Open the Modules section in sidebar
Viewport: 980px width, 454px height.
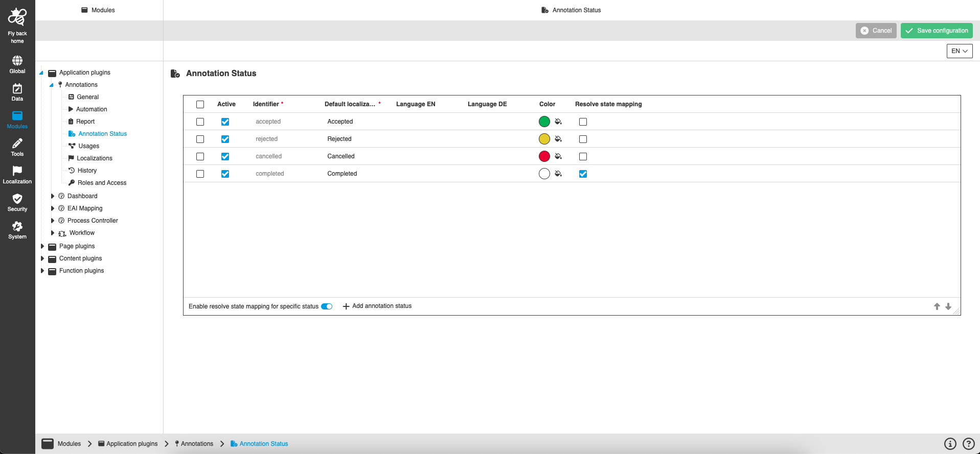[17, 120]
